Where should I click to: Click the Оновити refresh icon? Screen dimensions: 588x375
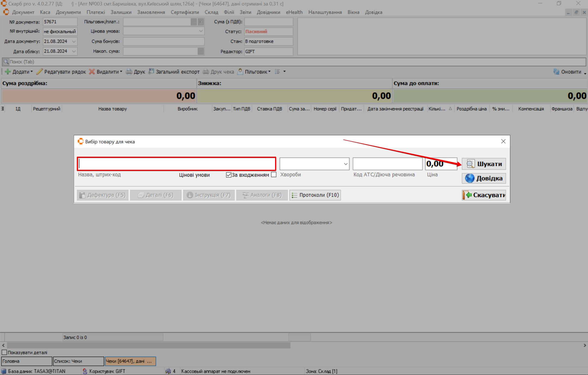tap(556, 72)
